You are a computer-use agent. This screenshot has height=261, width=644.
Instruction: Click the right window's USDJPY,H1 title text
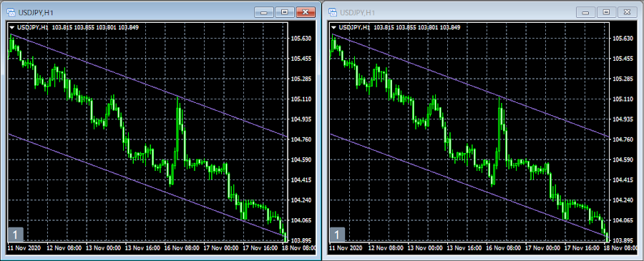[357, 13]
